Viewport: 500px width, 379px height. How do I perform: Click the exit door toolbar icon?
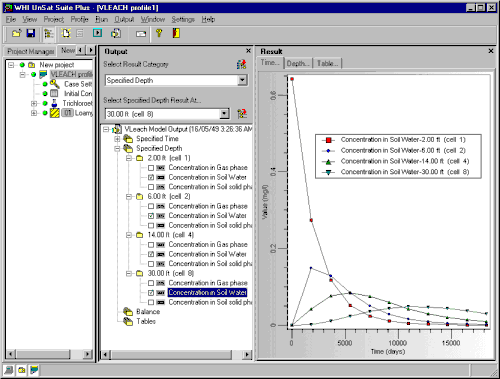(176, 33)
